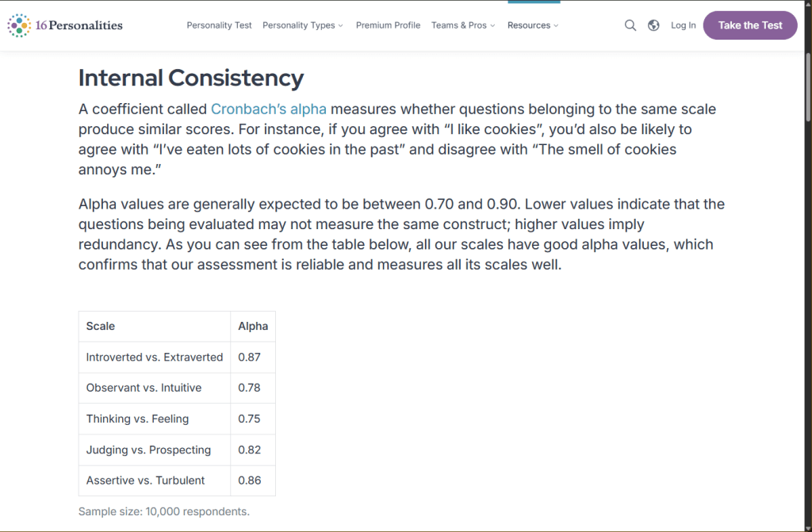This screenshot has width=812, height=532.
Task: Click the Internal Consistency heading
Action: point(191,78)
